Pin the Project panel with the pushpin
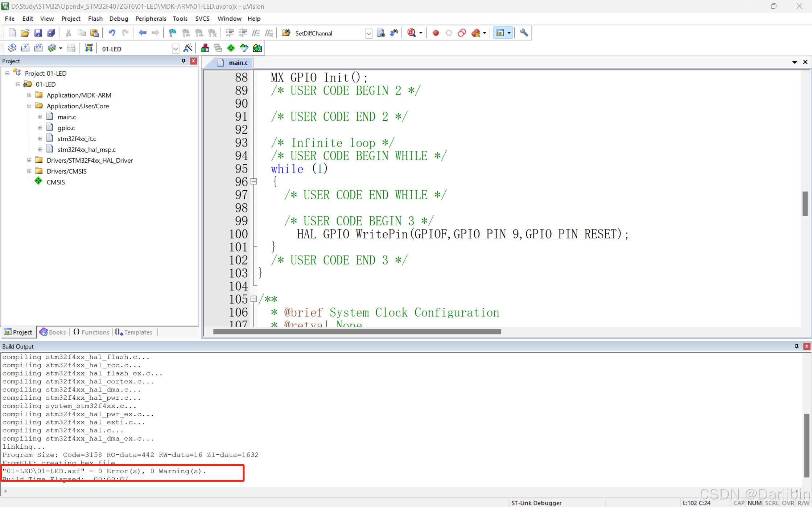 click(x=184, y=61)
